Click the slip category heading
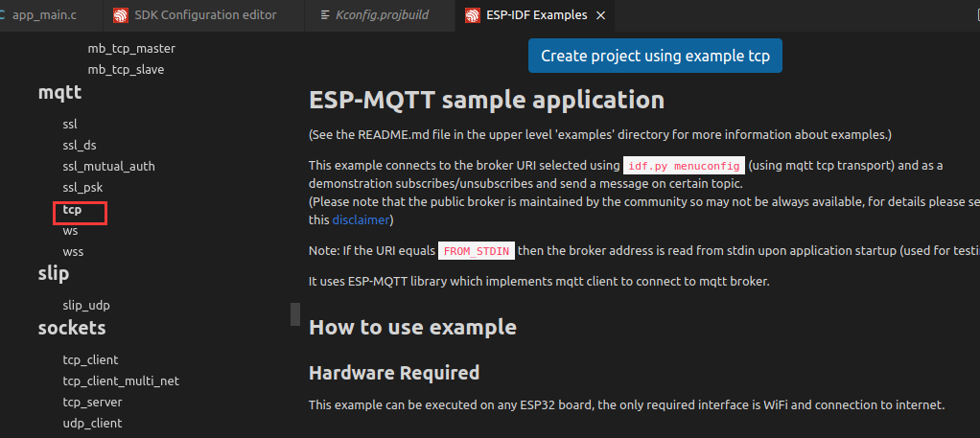This screenshot has height=438, width=980. 54,274
